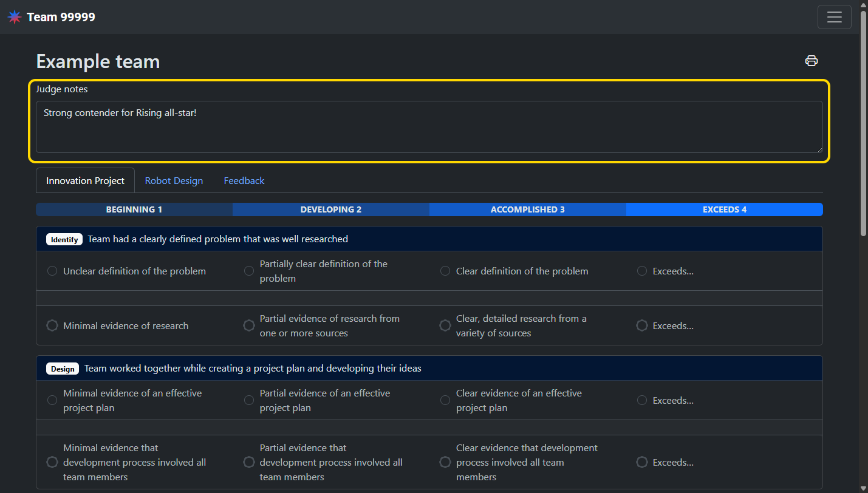The height and width of the screenshot is (493, 868).
Task: Select the Innovation Project tab
Action: click(x=85, y=181)
